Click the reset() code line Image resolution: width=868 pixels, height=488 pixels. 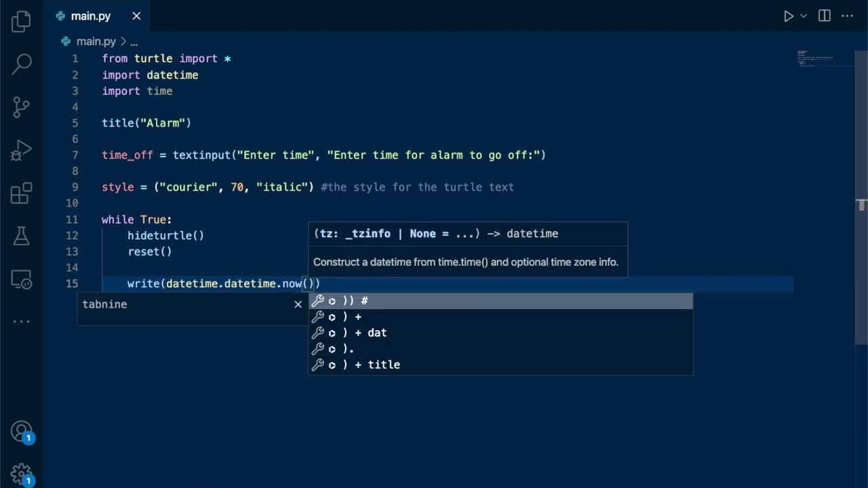click(x=150, y=251)
